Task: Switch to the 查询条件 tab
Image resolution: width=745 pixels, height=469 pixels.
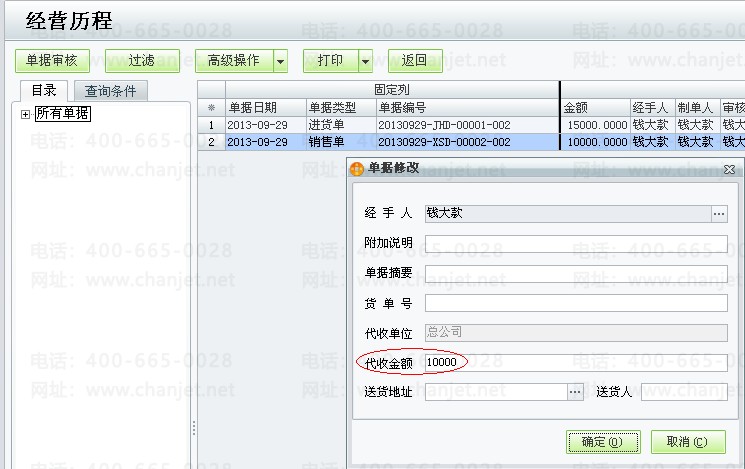Action: click(x=111, y=91)
